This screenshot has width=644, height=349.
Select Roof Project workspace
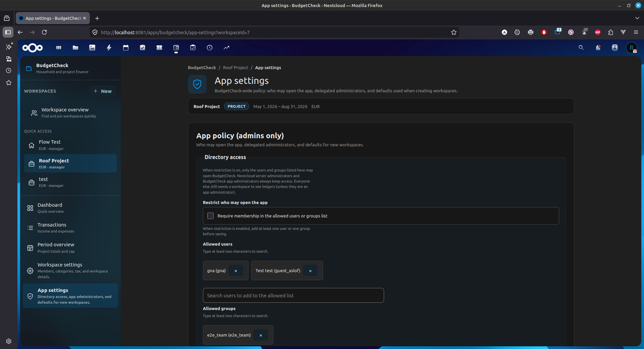coord(70,163)
